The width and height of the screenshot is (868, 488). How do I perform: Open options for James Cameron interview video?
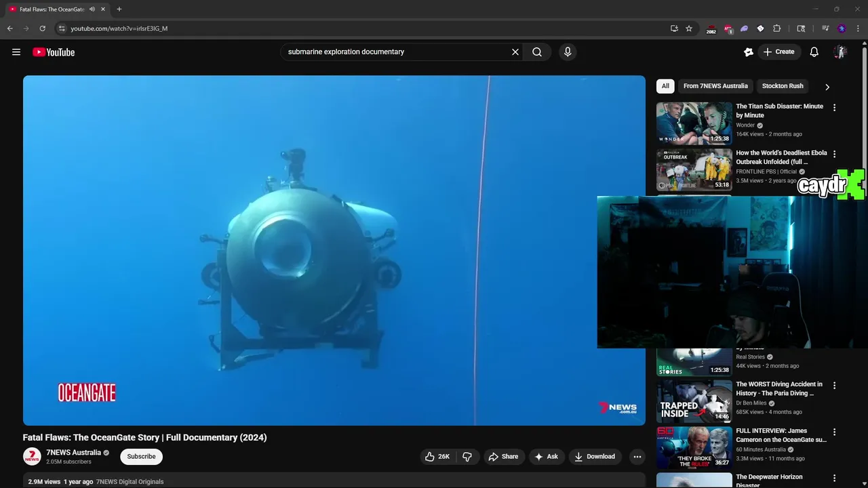point(835,432)
